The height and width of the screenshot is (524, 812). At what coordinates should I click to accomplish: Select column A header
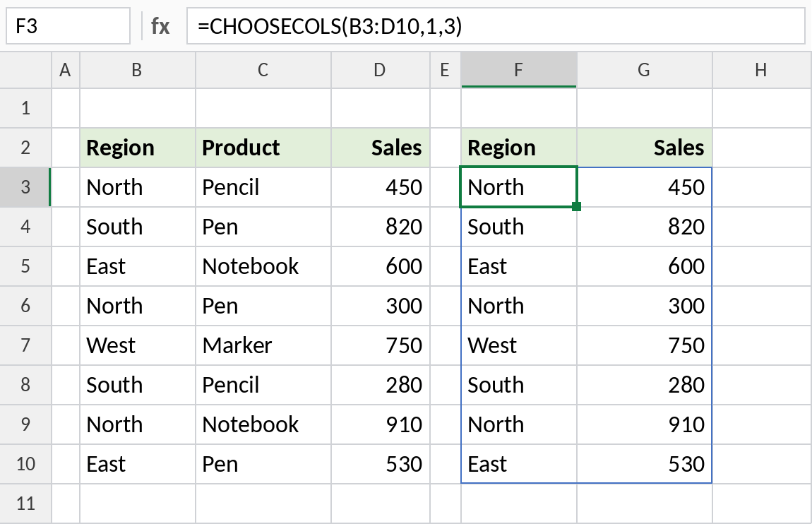click(x=65, y=70)
